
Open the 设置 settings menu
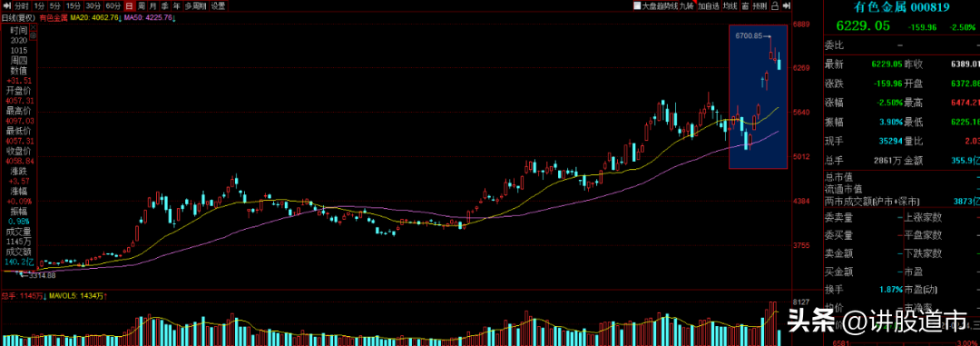click(x=218, y=5)
